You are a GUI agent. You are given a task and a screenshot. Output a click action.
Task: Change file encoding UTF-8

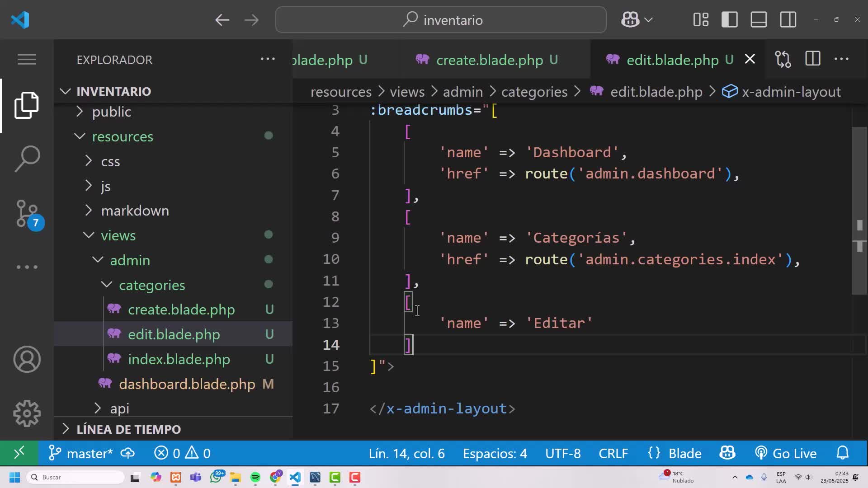coord(563,453)
